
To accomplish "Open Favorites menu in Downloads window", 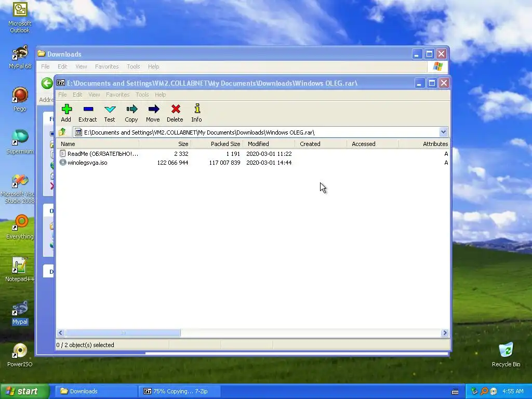I will pyautogui.click(x=107, y=66).
